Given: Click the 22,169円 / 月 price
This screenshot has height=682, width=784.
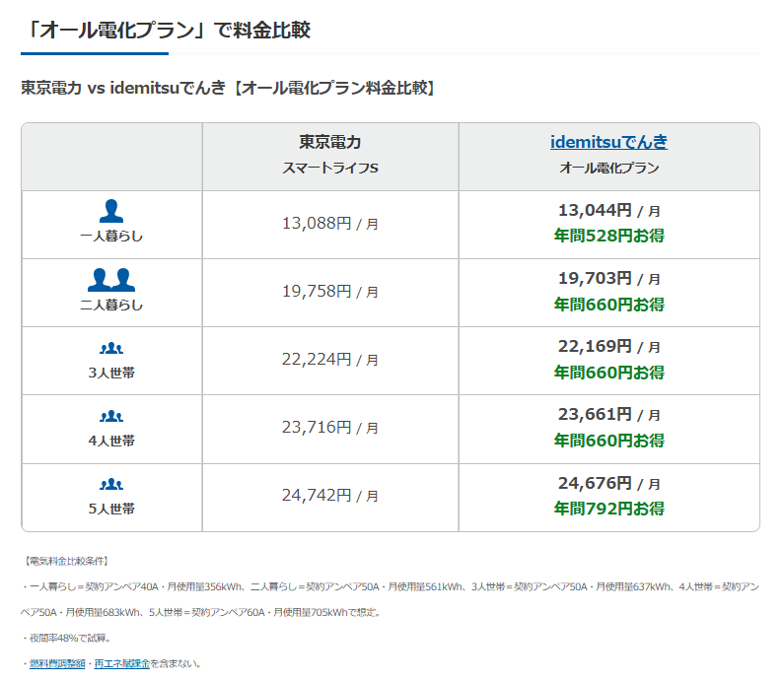Looking at the screenshot, I should 609,346.
